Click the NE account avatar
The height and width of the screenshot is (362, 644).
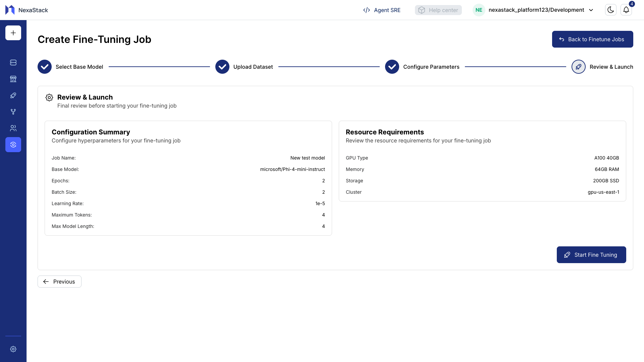(x=479, y=10)
